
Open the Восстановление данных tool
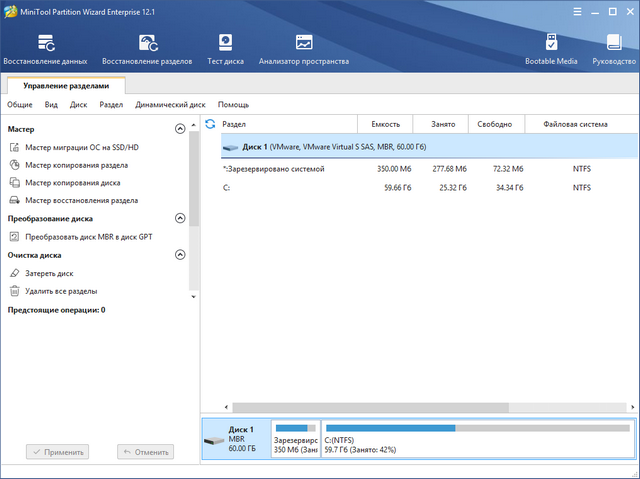coord(45,49)
